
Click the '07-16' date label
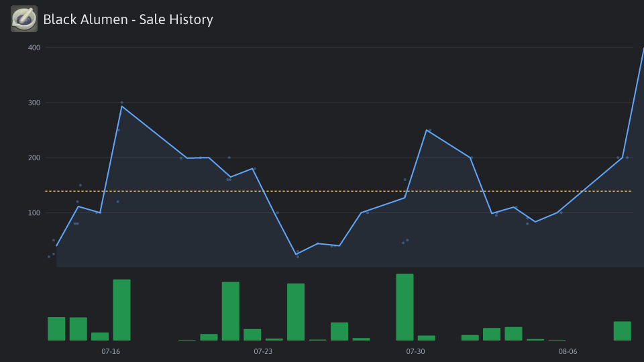[x=111, y=351]
